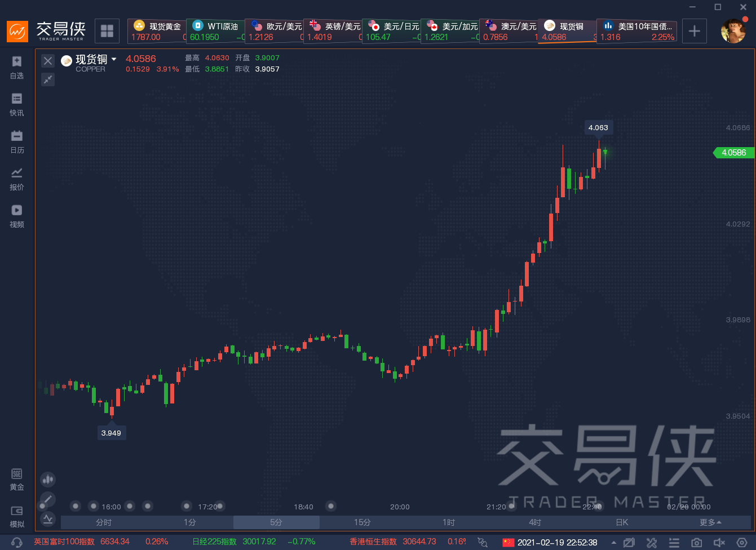The width and height of the screenshot is (756, 550).
Task: Open the 报价 quotes panel
Action: [x=17, y=179]
